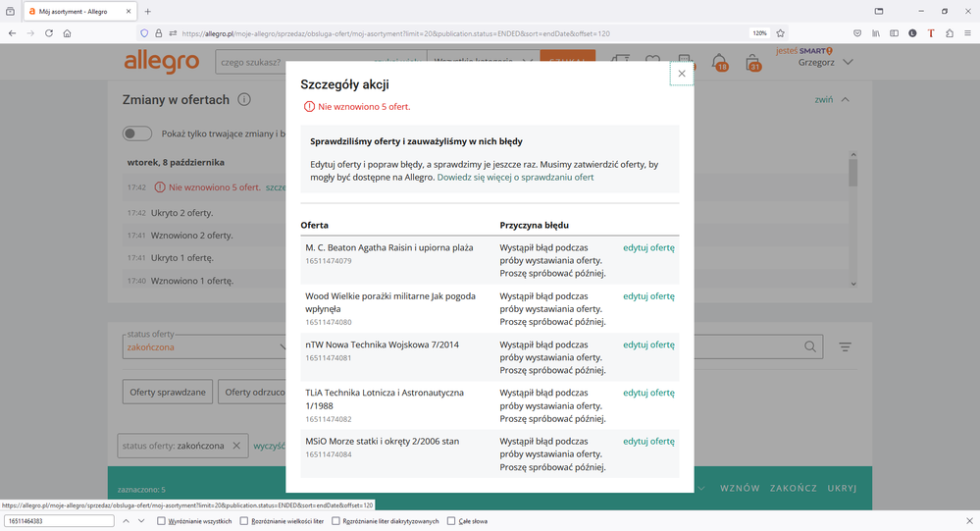Click the UKRYJ button
Image resolution: width=980 pixels, height=531 pixels.
842,488
